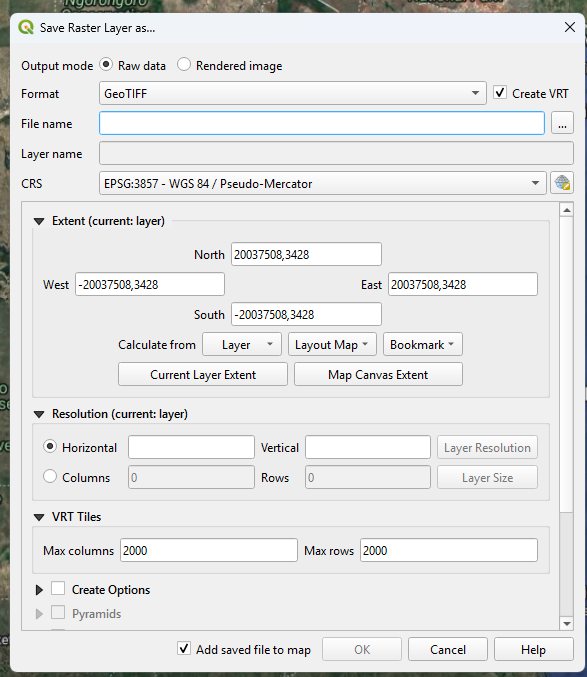Open the CRS EPSG:3857 dropdown
Screen dimensions: 587x677
click(322, 183)
